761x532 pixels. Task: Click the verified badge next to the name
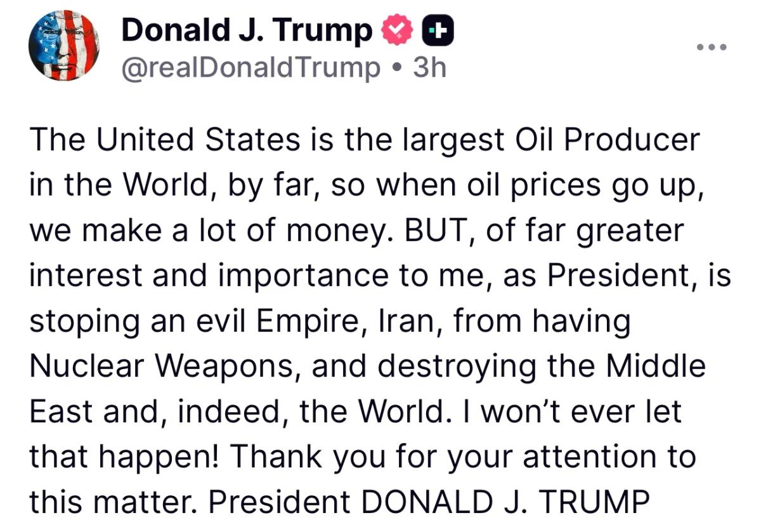[396, 28]
